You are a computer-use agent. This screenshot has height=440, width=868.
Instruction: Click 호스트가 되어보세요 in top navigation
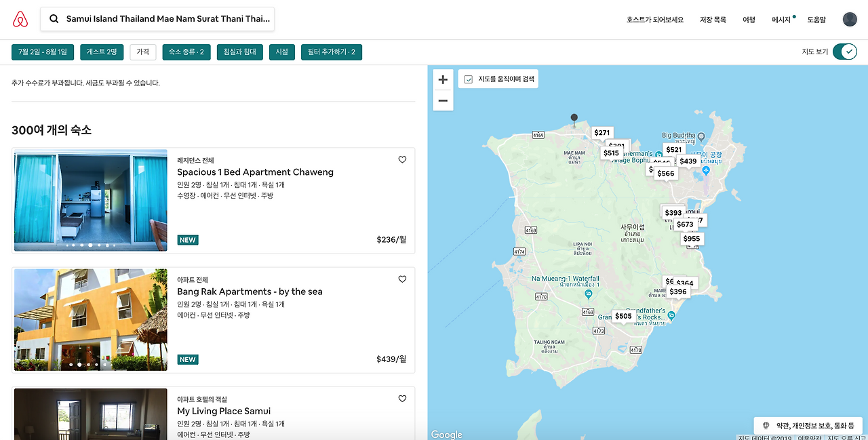(x=655, y=20)
